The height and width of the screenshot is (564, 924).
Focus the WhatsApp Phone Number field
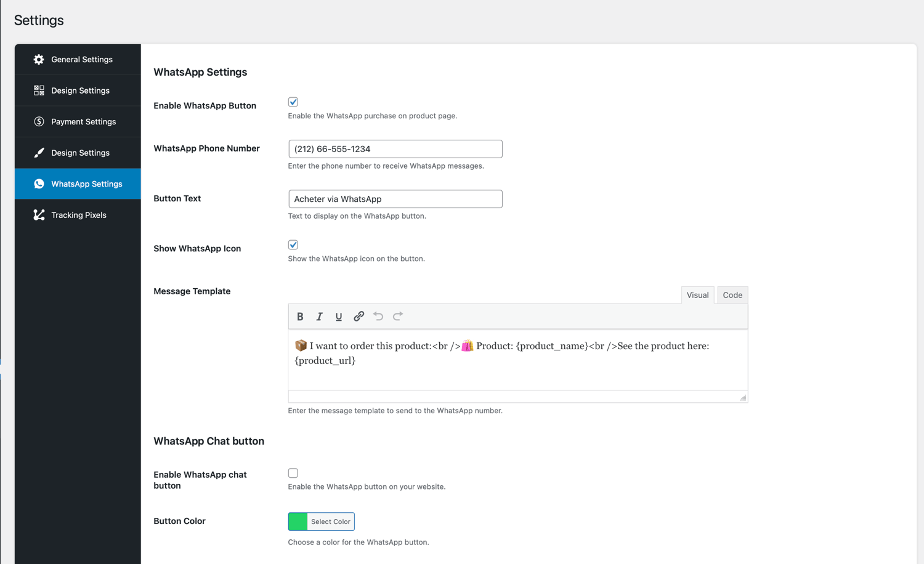pyautogui.click(x=395, y=149)
